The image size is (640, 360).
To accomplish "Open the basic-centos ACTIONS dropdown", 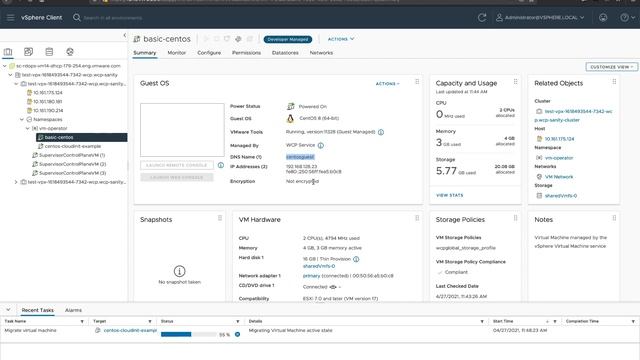I will click(341, 39).
